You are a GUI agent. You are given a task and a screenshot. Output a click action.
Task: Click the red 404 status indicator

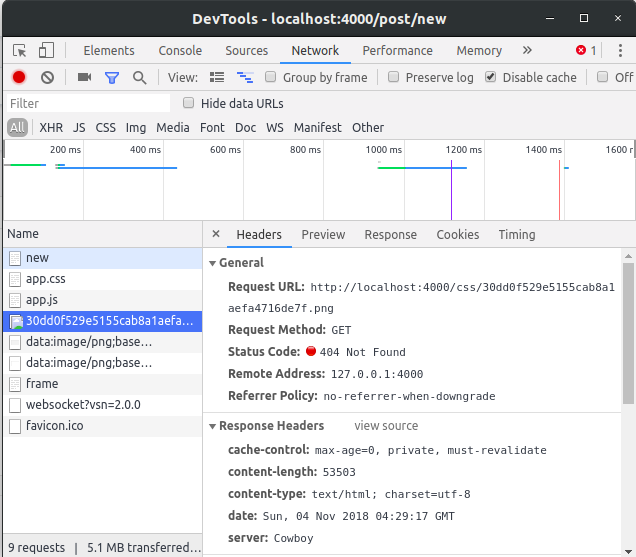[x=311, y=351]
